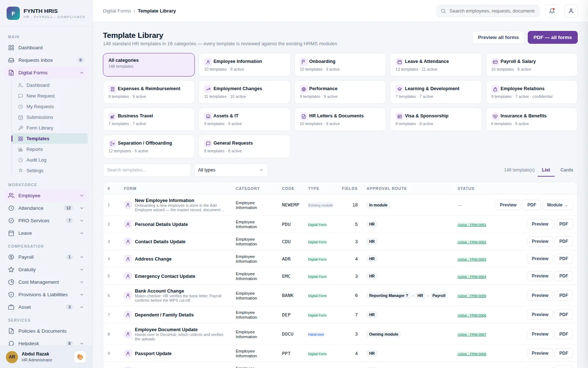Select the Payroll & Salary category card
This screenshot has height=368, width=588.
point(531,65)
